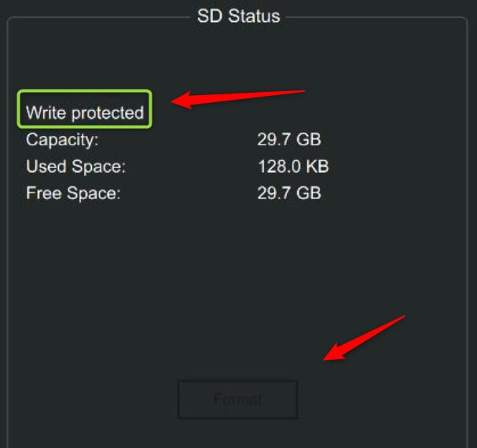Click the word "Write" in the status line

click(x=46, y=112)
